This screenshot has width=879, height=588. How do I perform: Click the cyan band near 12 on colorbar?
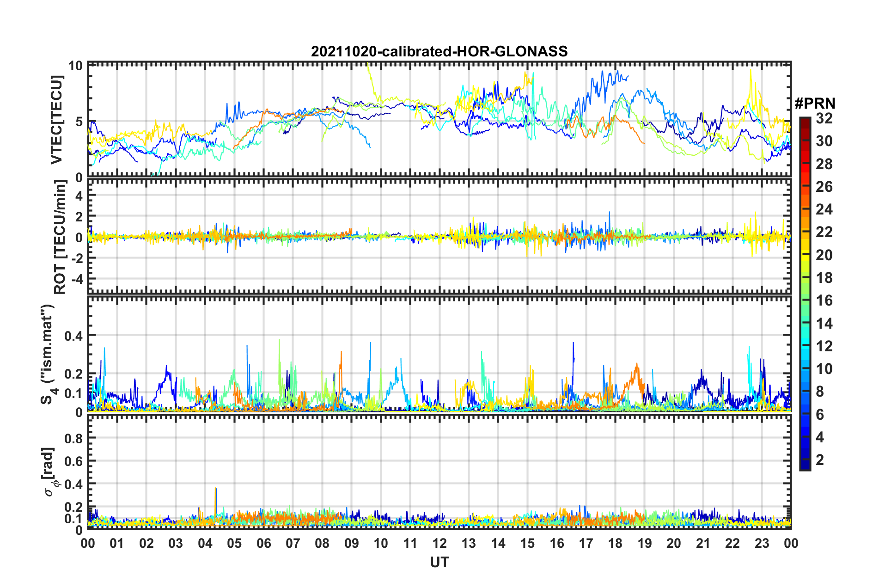(805, 346)
